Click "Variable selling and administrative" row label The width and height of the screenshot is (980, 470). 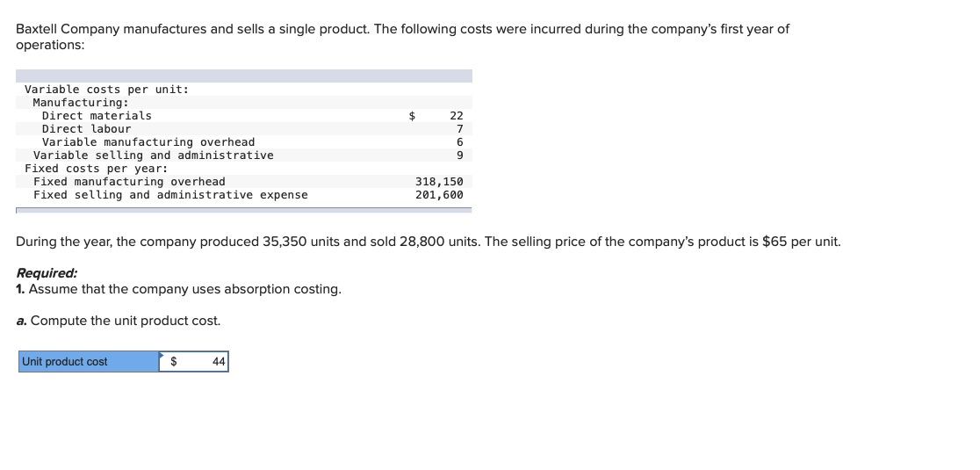tap(153, 155)
